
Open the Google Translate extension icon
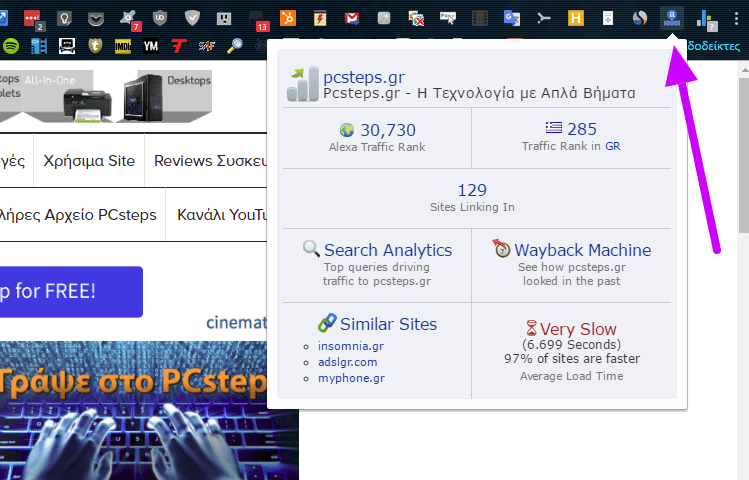[x=512, y=19]
